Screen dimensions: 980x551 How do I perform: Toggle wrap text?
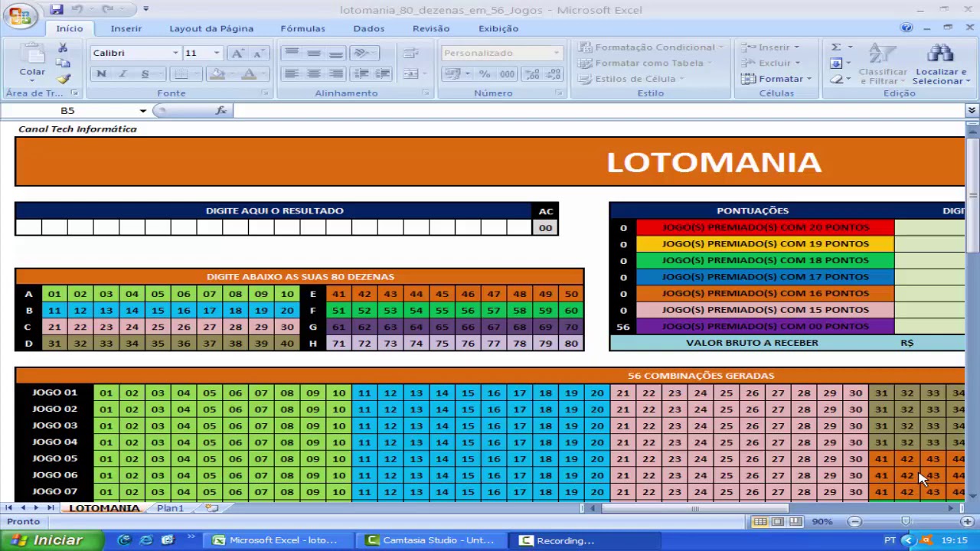pyautogui.click(x=410, y=53)
